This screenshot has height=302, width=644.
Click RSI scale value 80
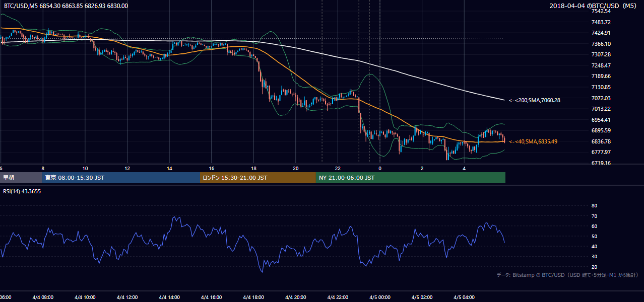pos(594,206)
